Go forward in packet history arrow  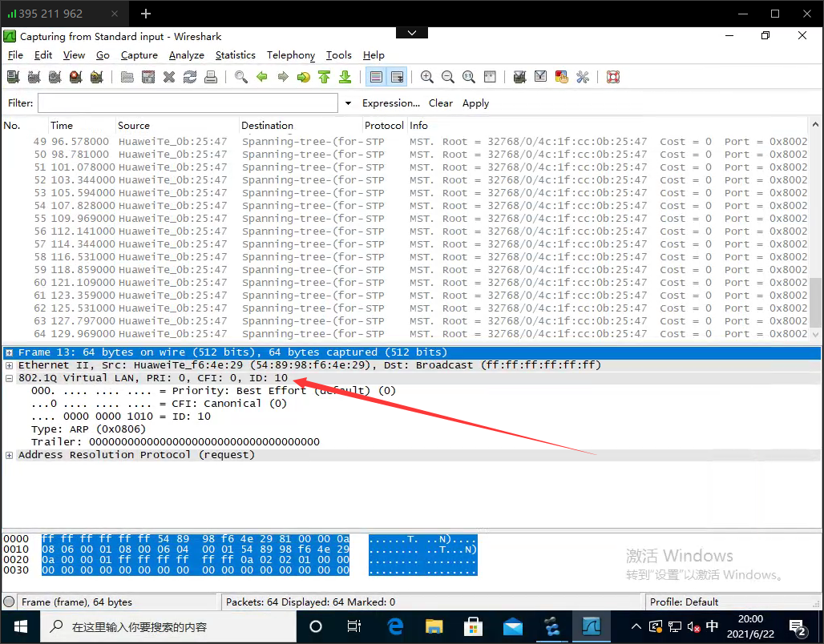click(x=283, y=77)
